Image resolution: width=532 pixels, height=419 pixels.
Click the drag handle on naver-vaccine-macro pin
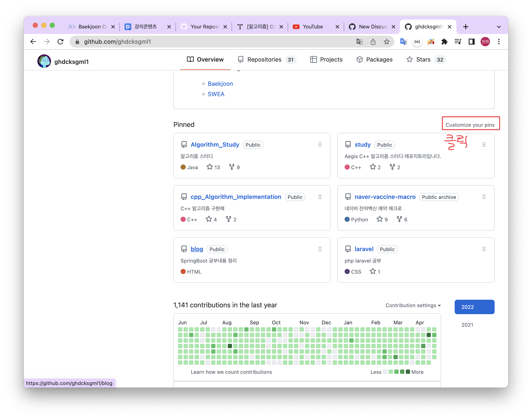click(484, 197)
